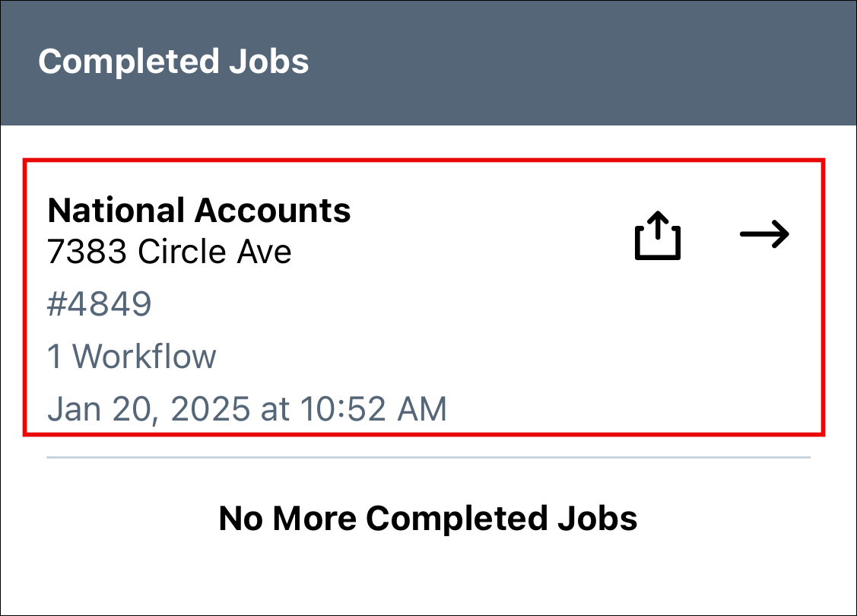Click the gray header bar beside the title

tap(574, 62)
